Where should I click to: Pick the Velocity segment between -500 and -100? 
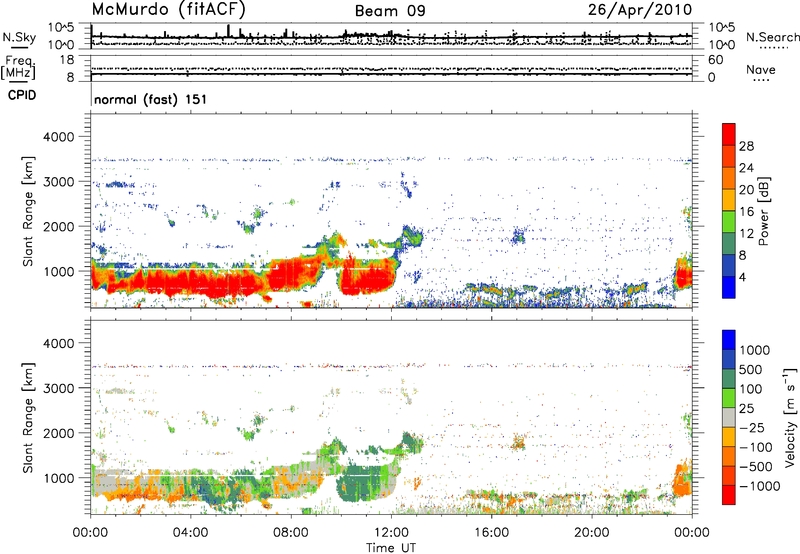(729, 456)
